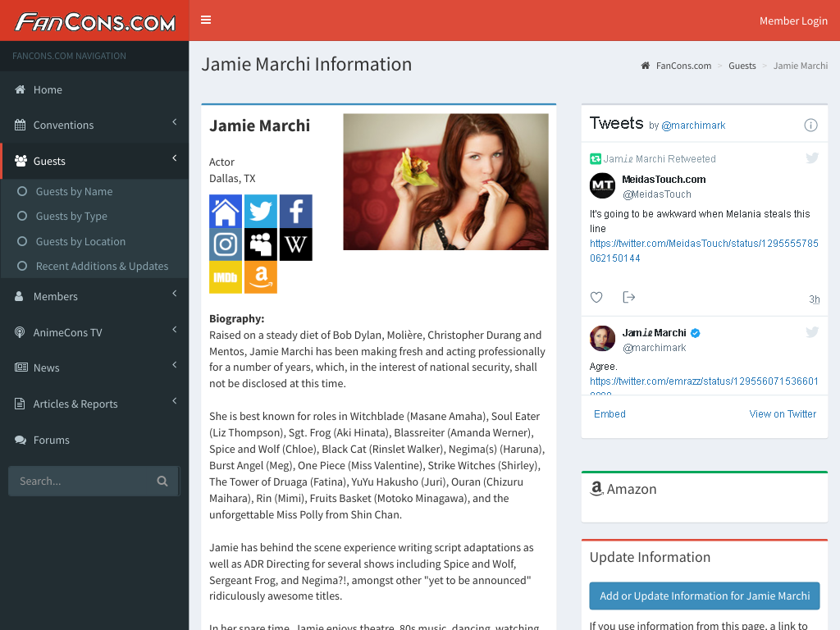Viewport: 840px width, 630px height.
Task: Click View on Twitter
Action: [x=783, y=414]
